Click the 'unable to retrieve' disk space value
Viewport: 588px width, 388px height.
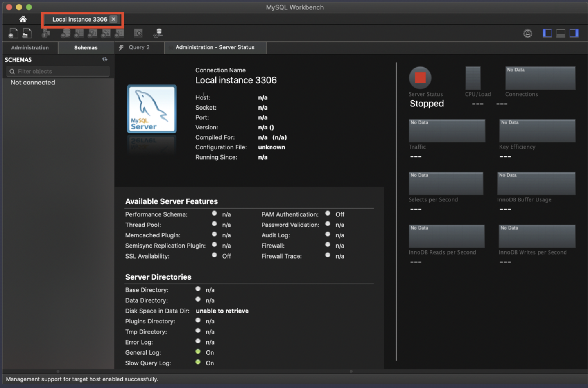point(222,311)
